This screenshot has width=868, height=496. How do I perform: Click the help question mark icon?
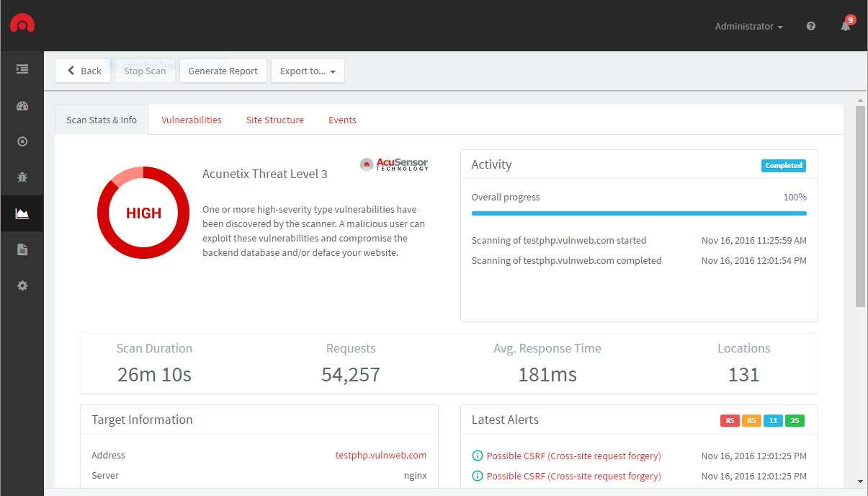pos(811,26)
